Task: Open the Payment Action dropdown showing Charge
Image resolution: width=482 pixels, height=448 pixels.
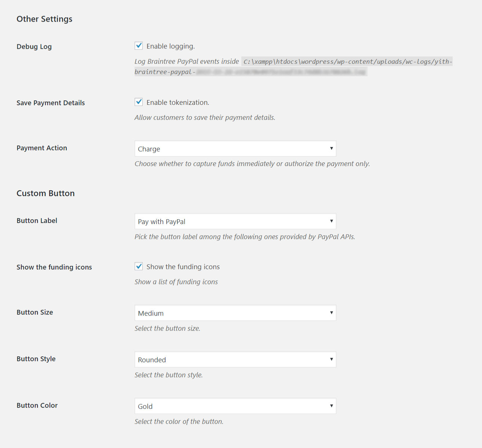Action: pyautogui.click(x=235, y=149)
